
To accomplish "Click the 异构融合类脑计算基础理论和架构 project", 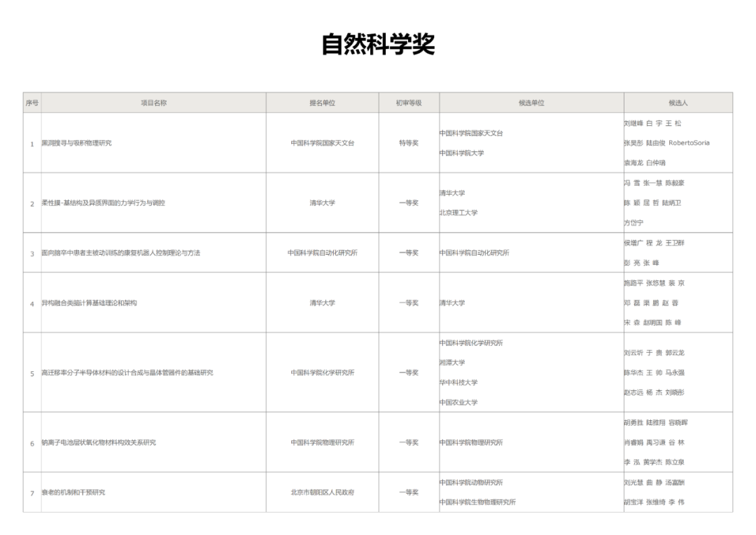I will (89, 303).
